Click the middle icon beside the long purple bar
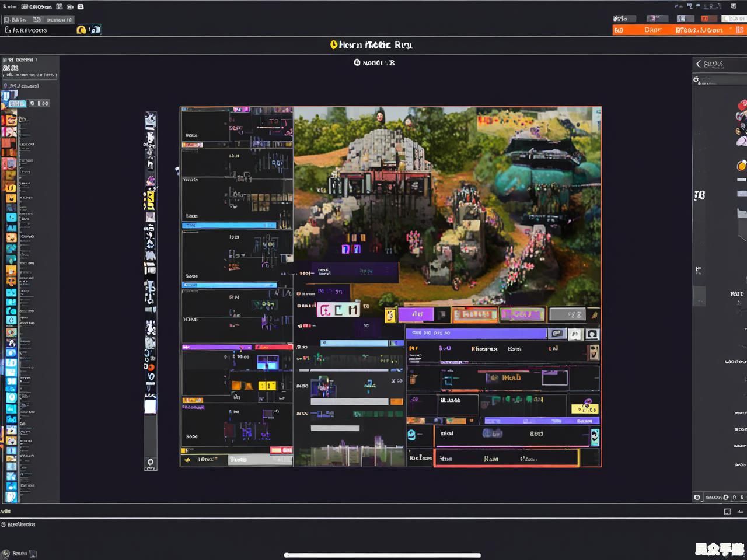The width and height of the screenshot is (747, 560). click(x=575, y=334)
